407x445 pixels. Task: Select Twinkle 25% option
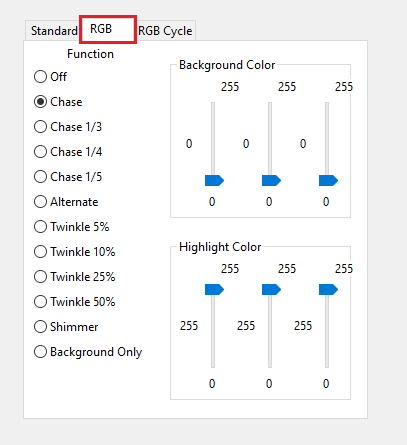pyautogui.click(x=75, y=277)
